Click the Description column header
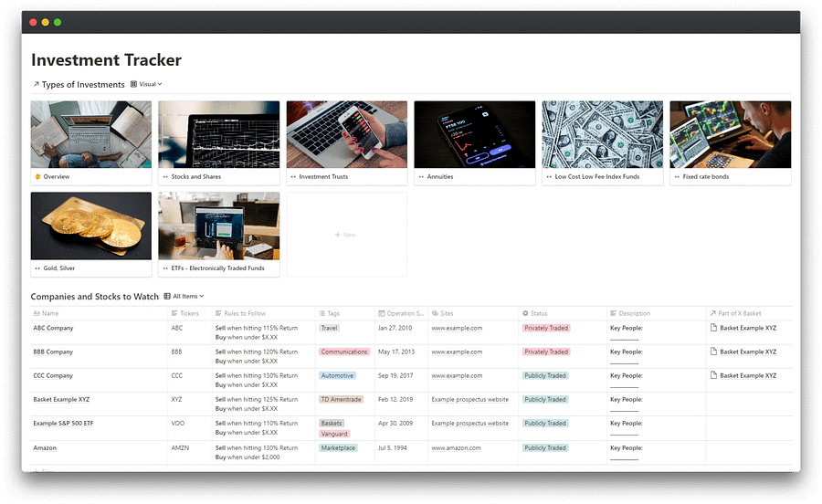This screenshot has width=822, height=504. [x=657, y=313]
